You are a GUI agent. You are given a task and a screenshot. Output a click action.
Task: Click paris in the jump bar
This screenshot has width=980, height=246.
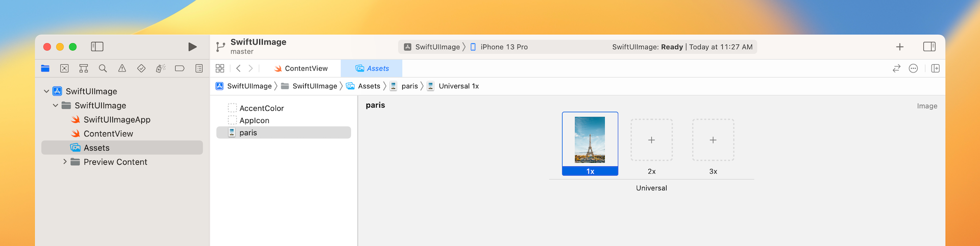tap(404, 86)
